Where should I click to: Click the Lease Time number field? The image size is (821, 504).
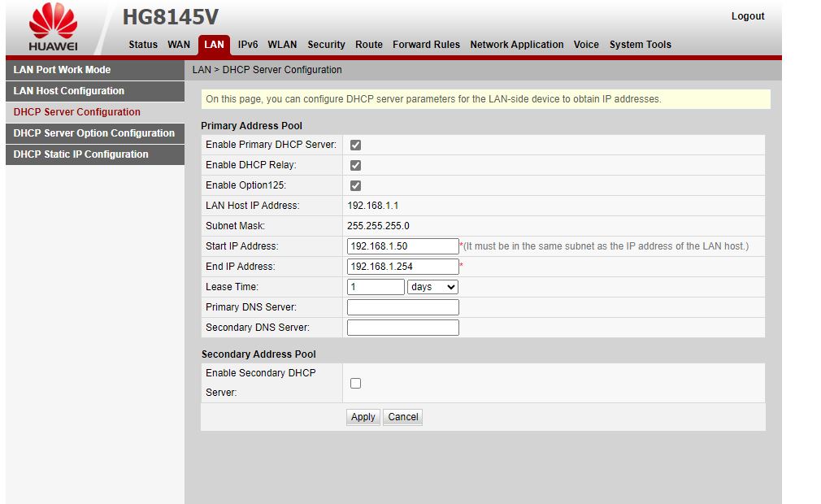click(x=375, y=287)
